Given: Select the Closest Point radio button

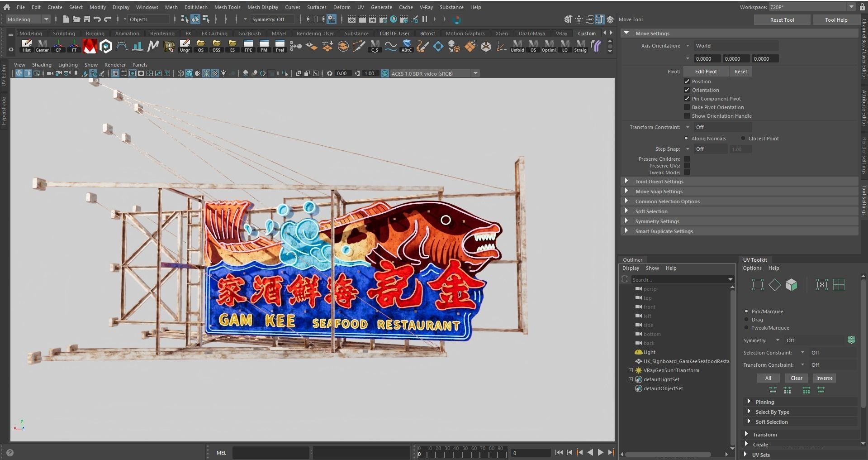Looking at the screenshot, I should (743, 139).
